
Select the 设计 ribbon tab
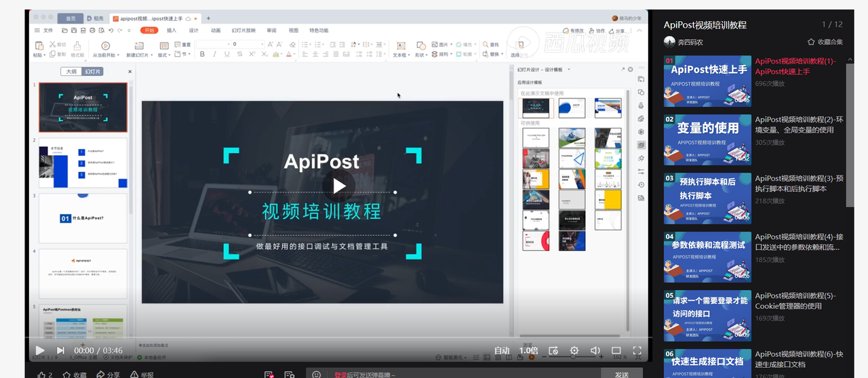pyautogui.click(x=193, y=30)
